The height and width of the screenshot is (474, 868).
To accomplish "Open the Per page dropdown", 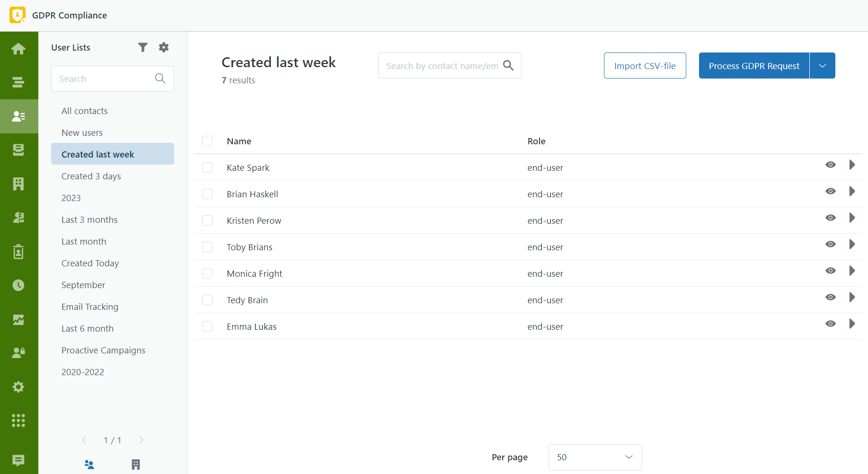I will point(594,457).
